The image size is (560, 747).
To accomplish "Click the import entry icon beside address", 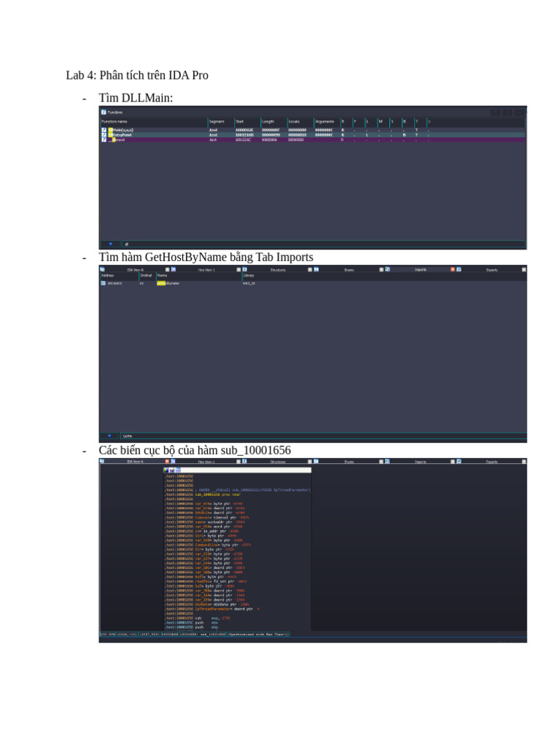I will 104,283.
